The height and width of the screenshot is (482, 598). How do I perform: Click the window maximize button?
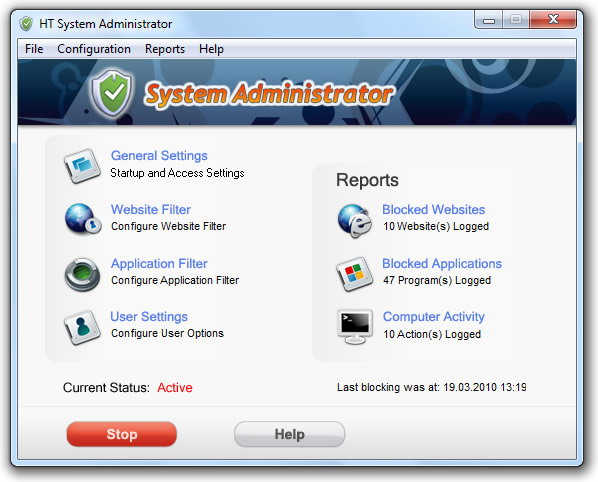516,19
